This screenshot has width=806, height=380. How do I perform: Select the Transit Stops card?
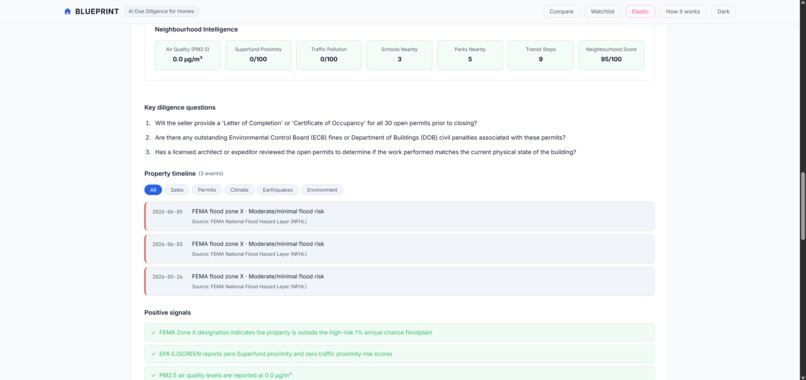(x=541, y=55)
